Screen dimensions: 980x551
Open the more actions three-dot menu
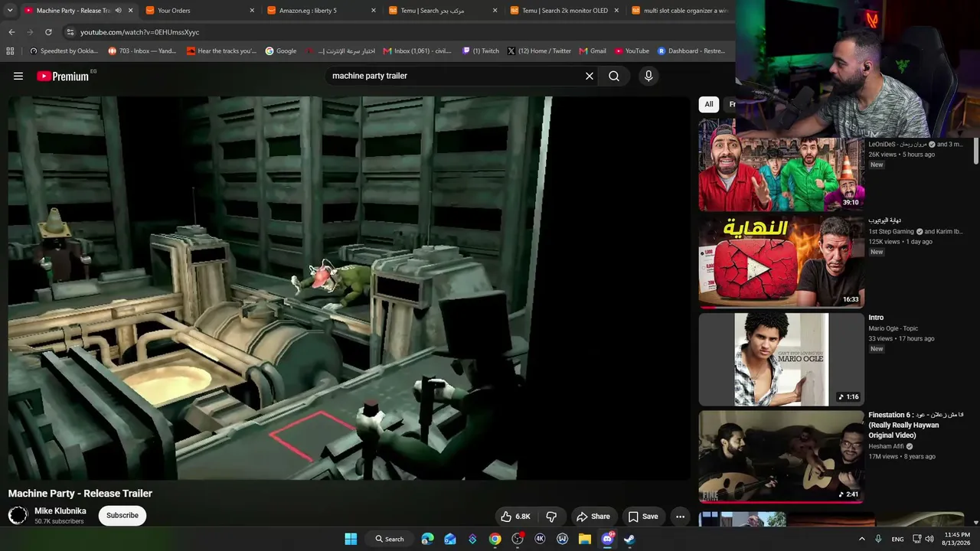[x=680, y=517]
